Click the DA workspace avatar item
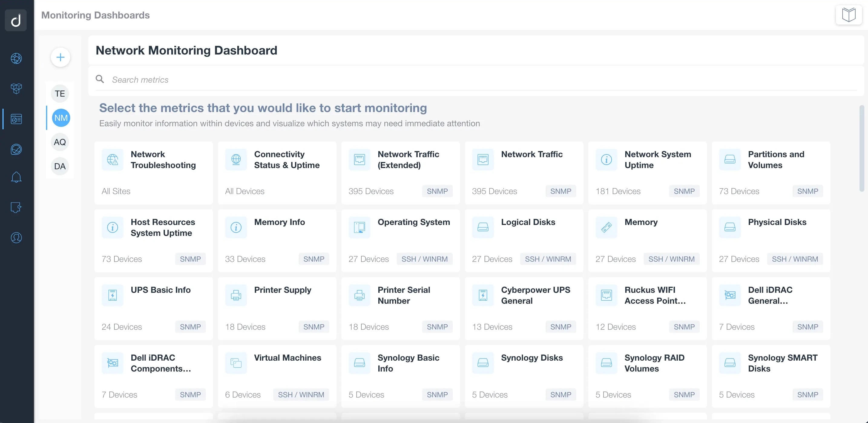Viewport: 868px width, 423px height. [60, 166]
